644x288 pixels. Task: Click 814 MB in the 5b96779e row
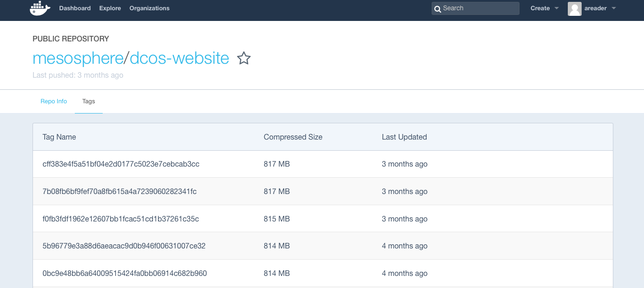click(x=277, y=246)
